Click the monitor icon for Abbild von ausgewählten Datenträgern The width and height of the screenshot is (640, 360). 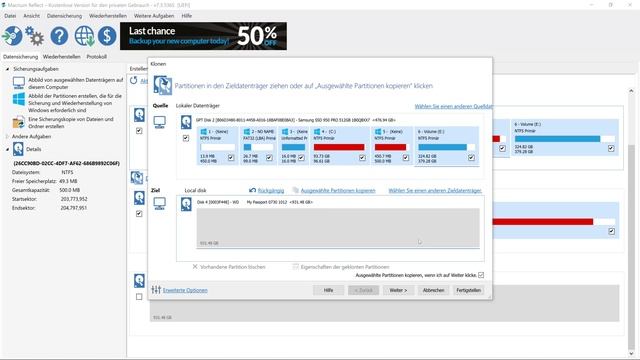[19, 83]
